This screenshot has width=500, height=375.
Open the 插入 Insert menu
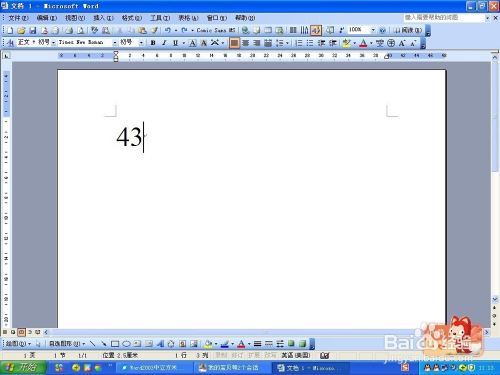pyautogui.click(x=103, y=18)
